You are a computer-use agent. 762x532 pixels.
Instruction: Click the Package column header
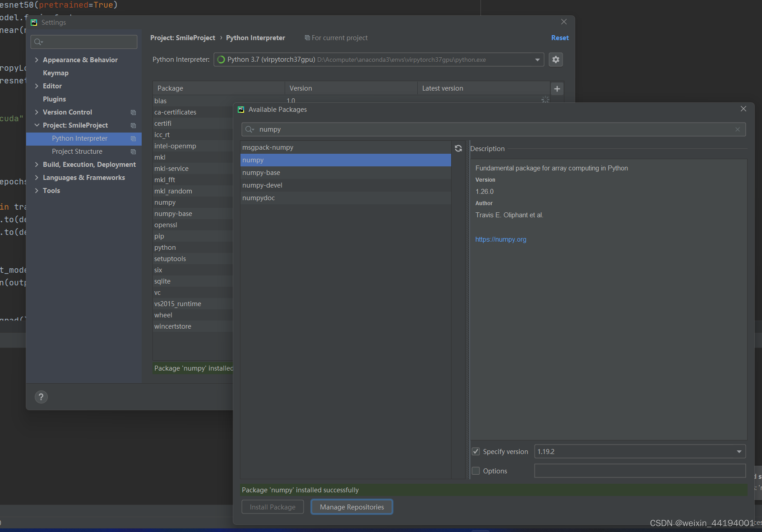click(219, 88)
